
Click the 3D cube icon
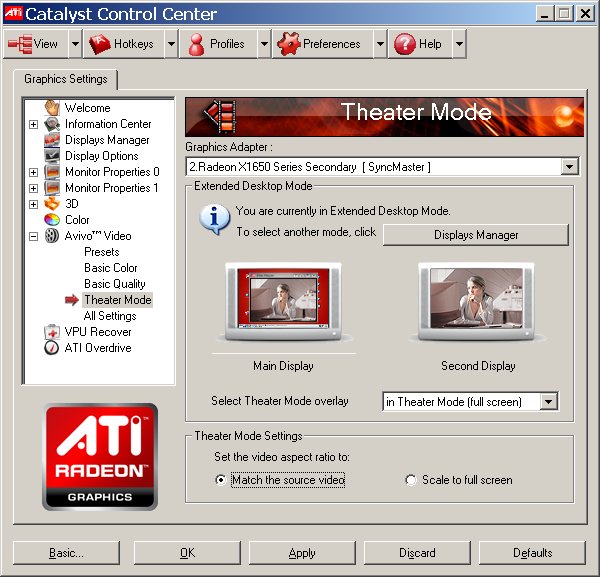[52, 204]
